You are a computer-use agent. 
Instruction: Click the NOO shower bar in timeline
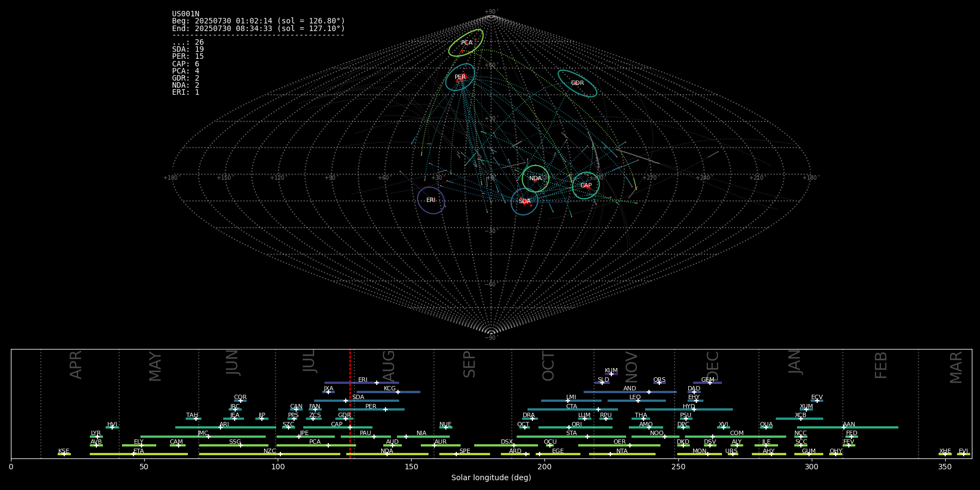656,436
